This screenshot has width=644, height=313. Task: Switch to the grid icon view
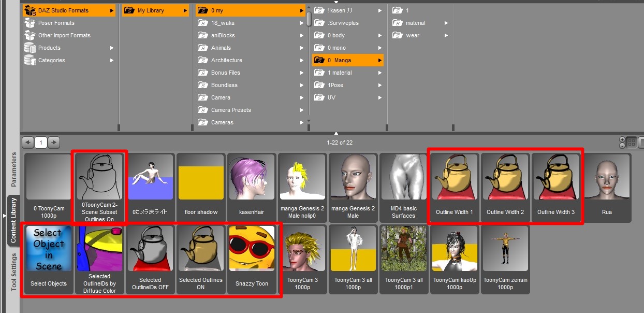(632, 142)
